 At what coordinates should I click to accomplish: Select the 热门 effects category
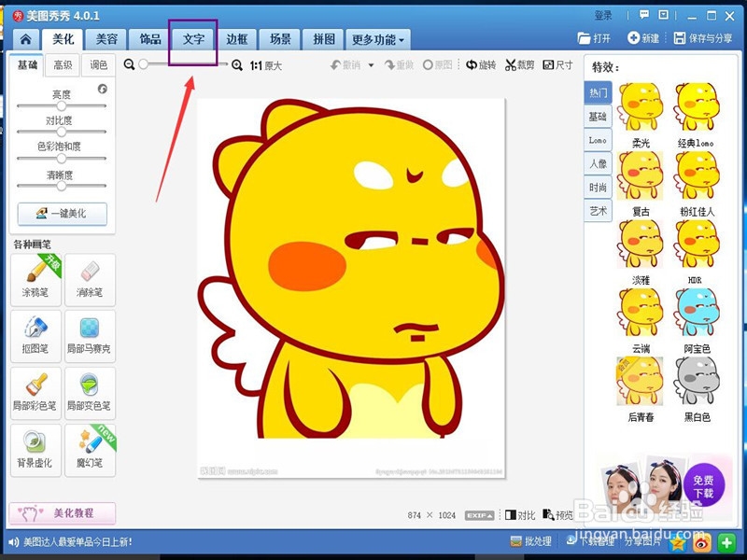[598, 92]
